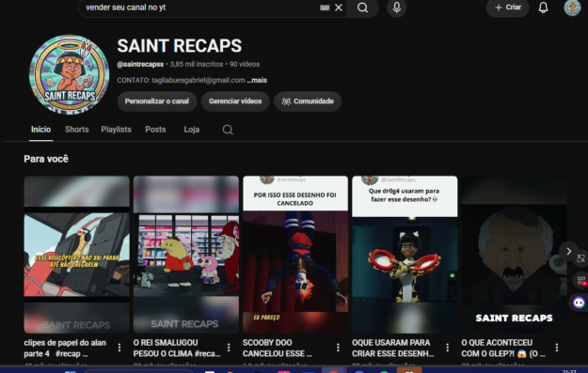Click the floating icon with red YouTube badge
This screenshot has width=588, height=373.
pyautogui.click(x=581, y=281)
